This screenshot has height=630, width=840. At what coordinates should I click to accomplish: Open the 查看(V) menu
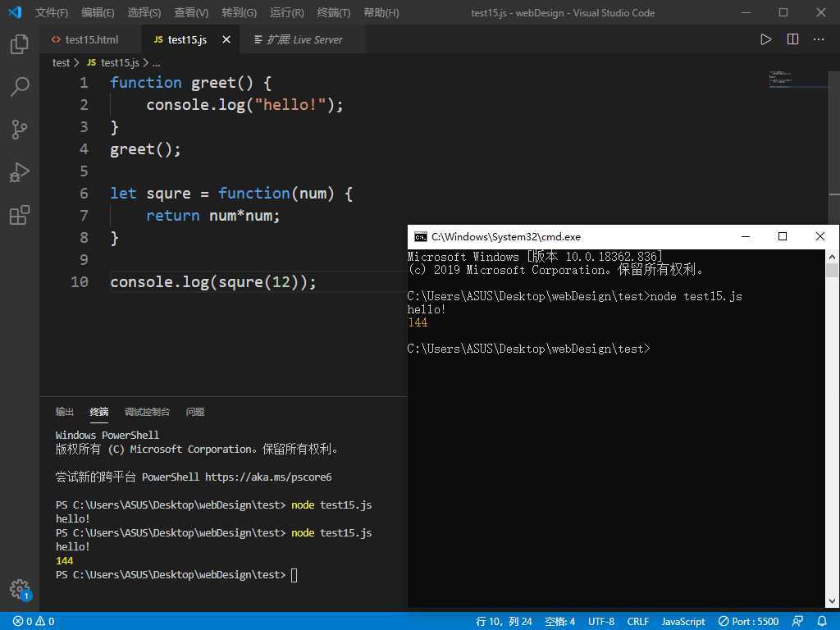tap(191, 12)
